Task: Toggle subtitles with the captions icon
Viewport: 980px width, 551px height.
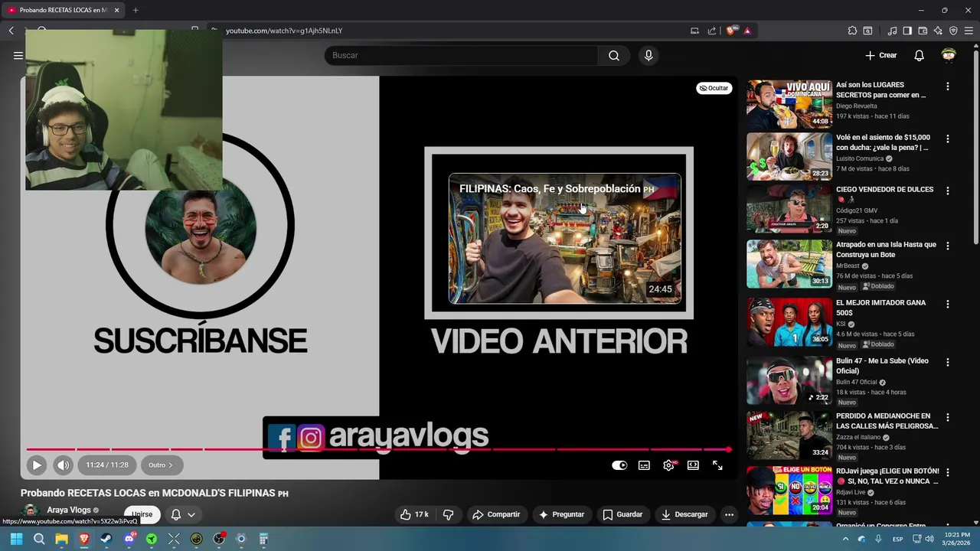Action: point(644,465)
